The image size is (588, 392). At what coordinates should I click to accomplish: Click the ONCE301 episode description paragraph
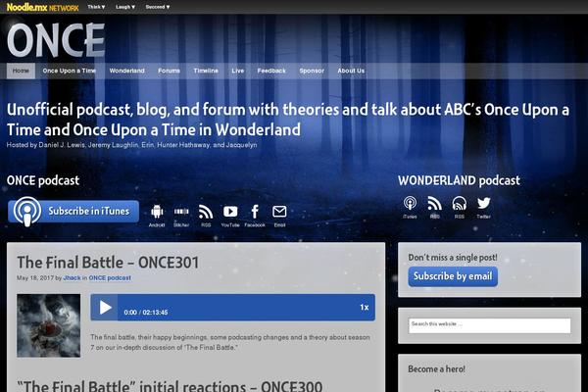(230, 342)
